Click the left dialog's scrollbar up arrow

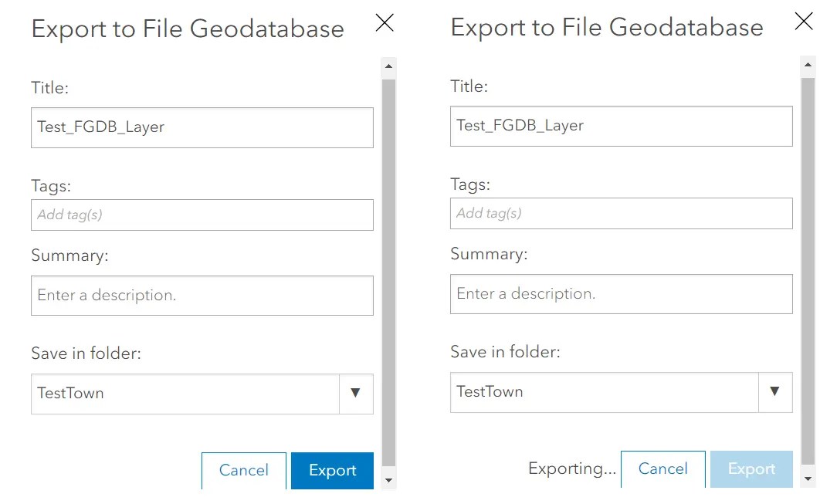coord(388,65)
